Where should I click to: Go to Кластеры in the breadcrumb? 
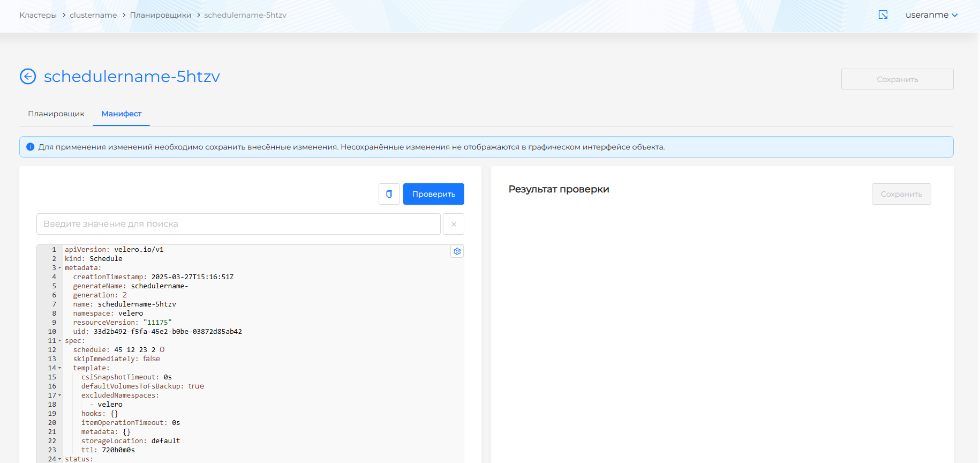[38, 15]
